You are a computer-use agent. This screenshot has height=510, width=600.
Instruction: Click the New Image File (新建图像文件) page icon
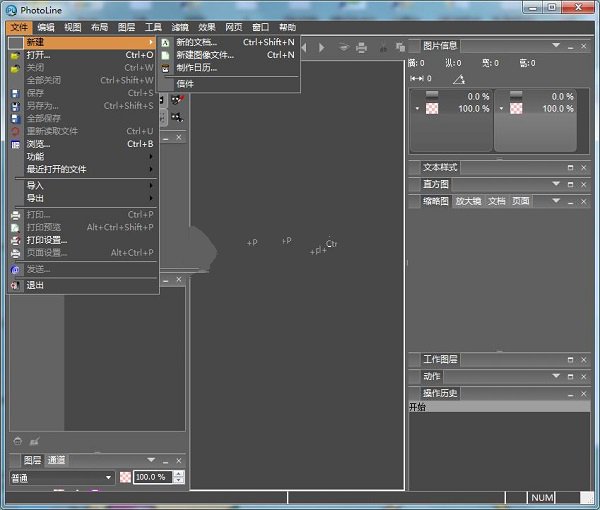pyautogui.click(x=165, y=55)
